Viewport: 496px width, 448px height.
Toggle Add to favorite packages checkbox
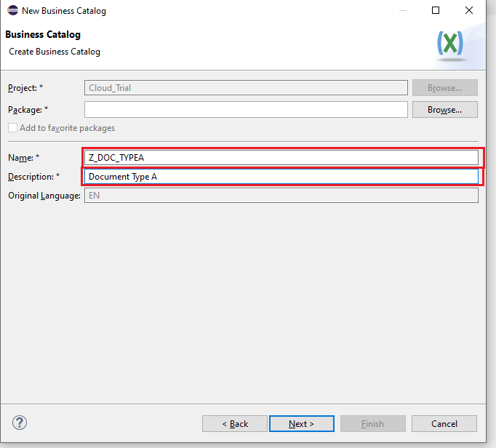point(12,128)
